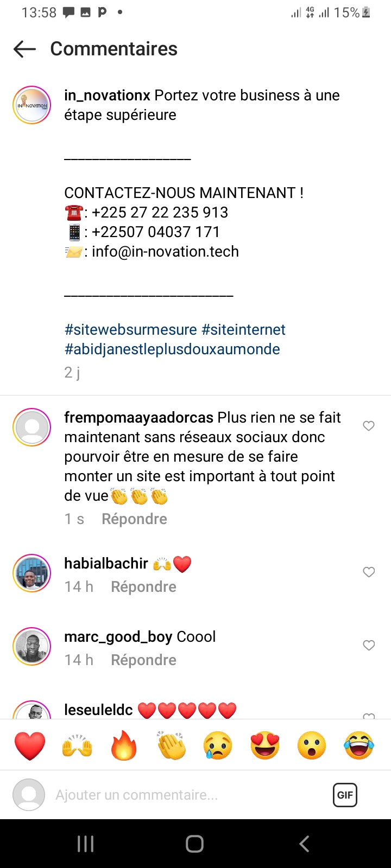This screenshot has width=391, height=868.
Task: Tap the Ajouter un commentaire field
Action: tap(163, 795)
